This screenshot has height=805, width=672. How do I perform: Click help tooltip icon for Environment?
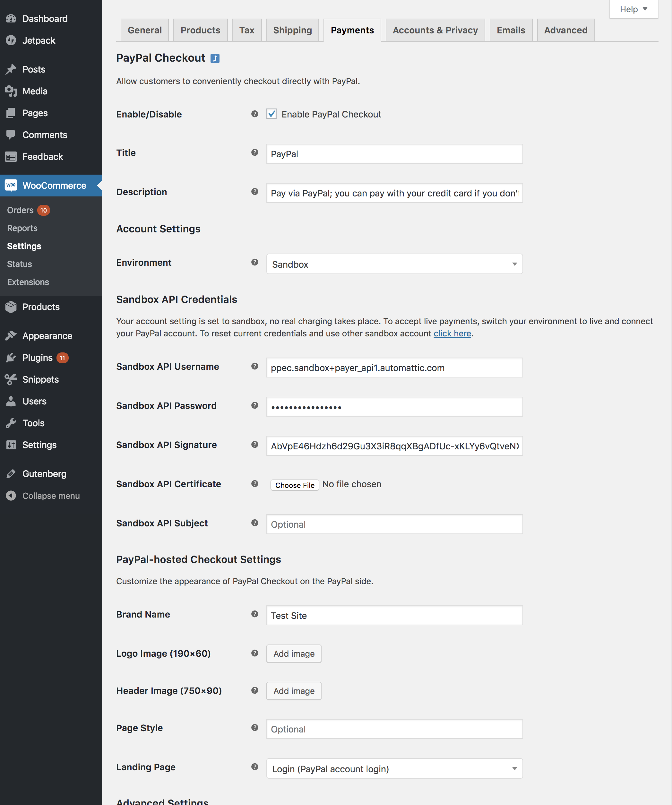tap(254, 262)
